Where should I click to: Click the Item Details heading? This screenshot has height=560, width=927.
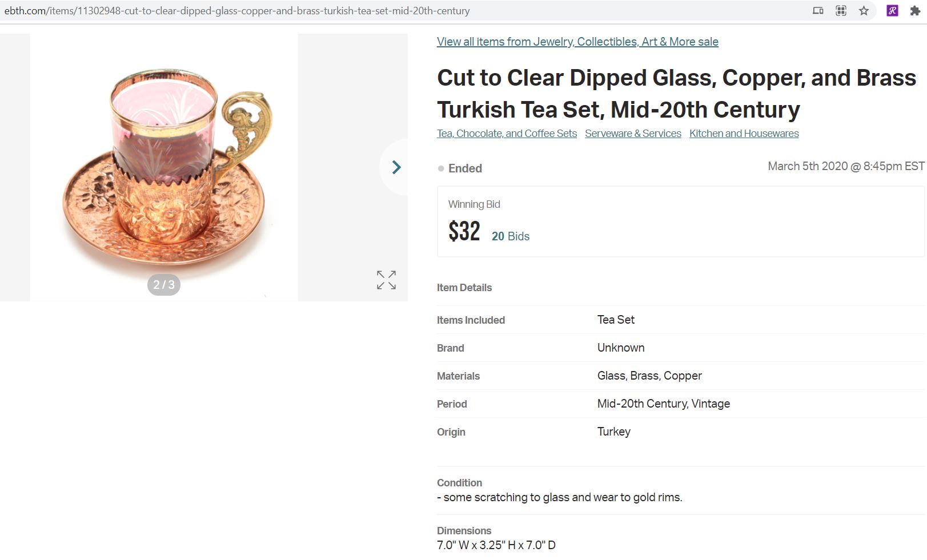coord(464,287)
